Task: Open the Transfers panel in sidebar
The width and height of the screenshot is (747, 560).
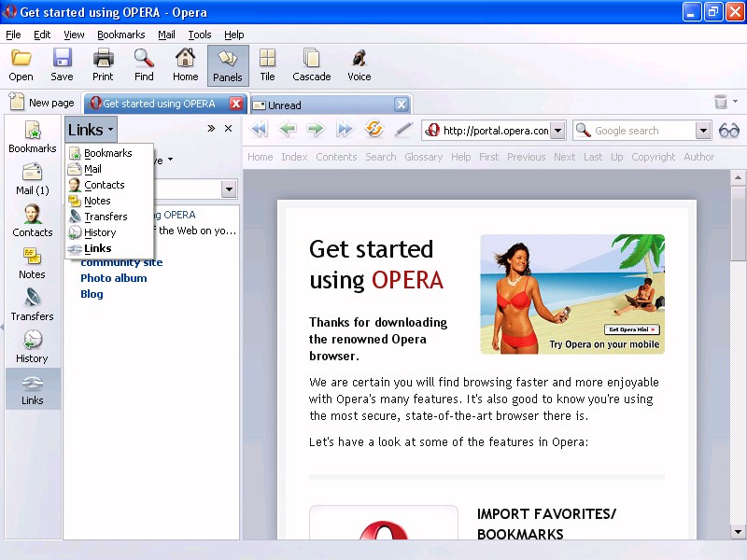Action: click(x=32, y=304)
